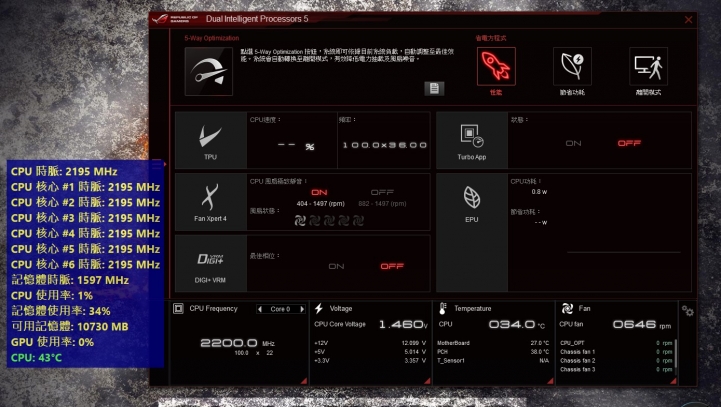Screen dimensions: 721x407
Task: Turn DIGI+ VRM optimal phase ON
Action: [x=336, y=266]
